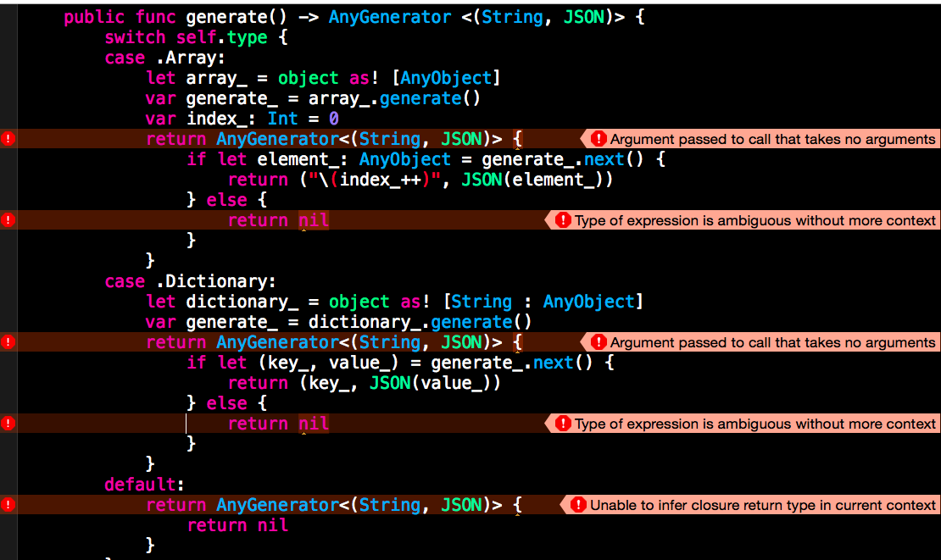The image size is (941, 560).
Task: Select gutter error icon on Dictionary case AnyGenerator return
Action: pyautogui.click(x=8, y=342)
